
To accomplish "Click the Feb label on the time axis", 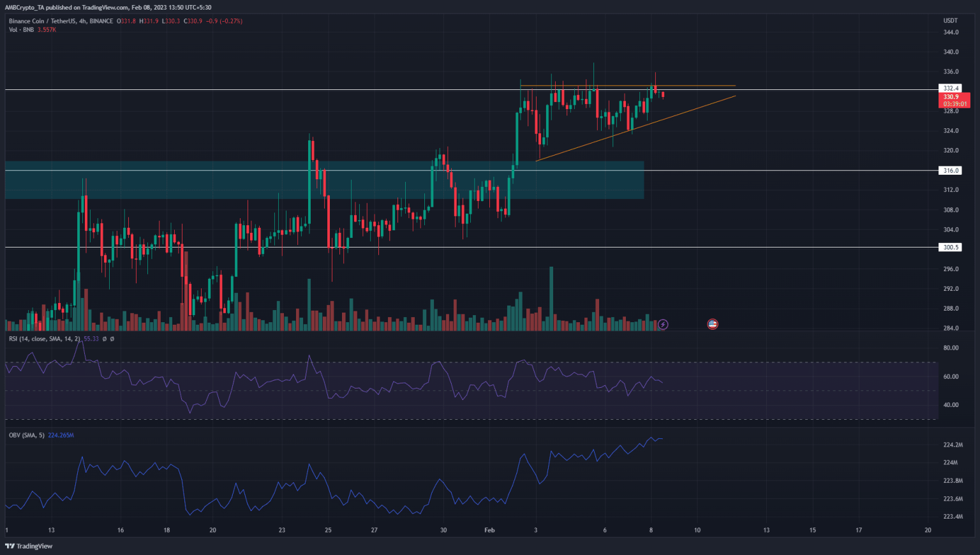I will (x=489, y=530).
